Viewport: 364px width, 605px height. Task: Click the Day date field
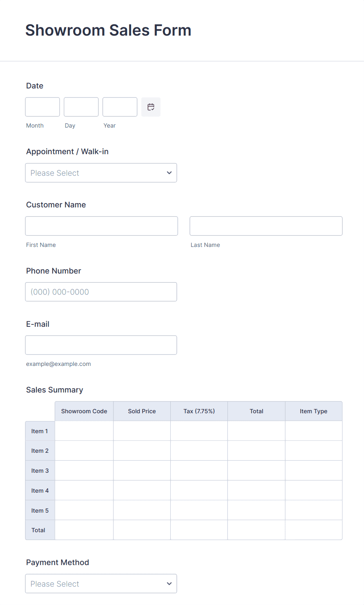point(81,107)
